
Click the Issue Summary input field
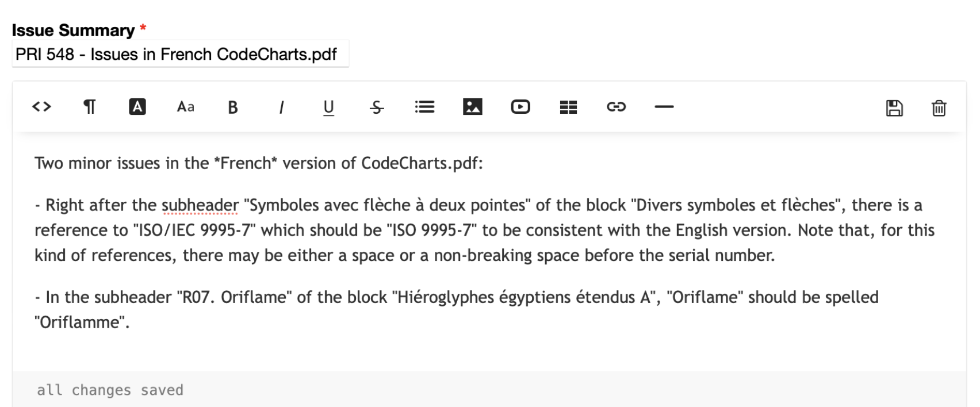point(180,54)
